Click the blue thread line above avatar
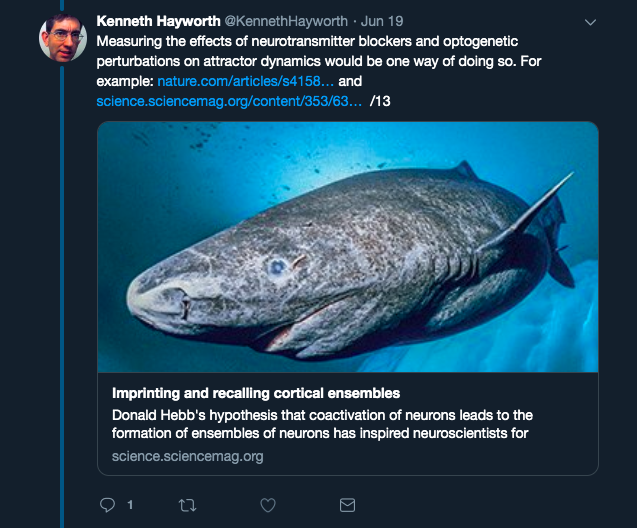The image size is (637, 528). (x=62, y=5)
